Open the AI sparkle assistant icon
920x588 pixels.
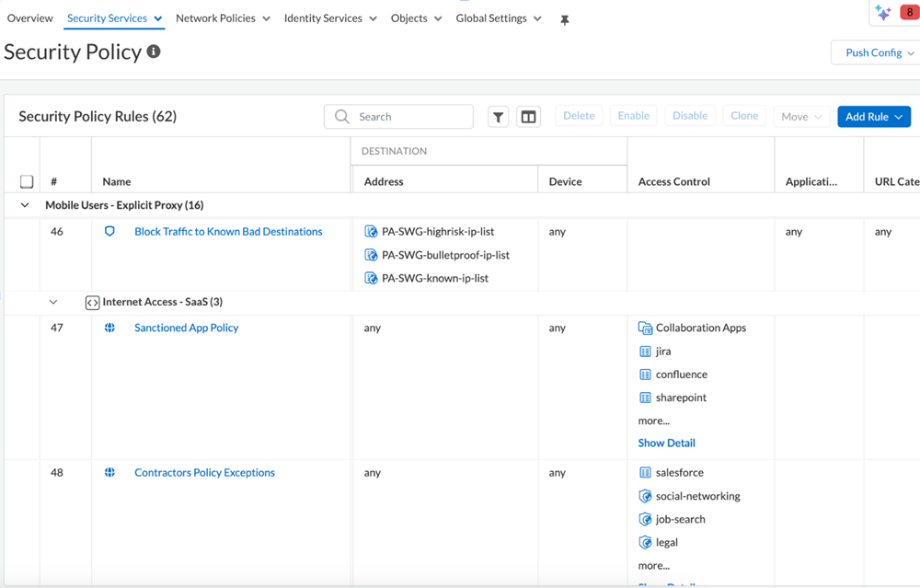(883, 13)
